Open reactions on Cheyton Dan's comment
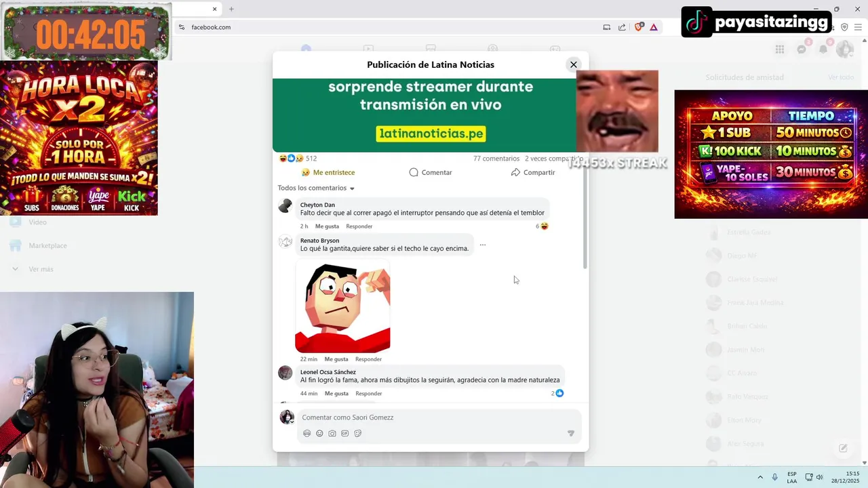 click(x=542, y=226)
